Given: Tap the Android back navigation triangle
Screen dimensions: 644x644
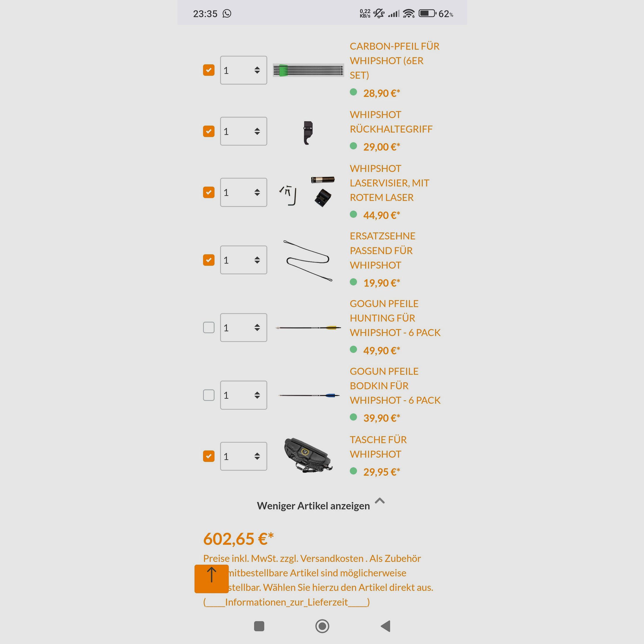Looking at the screenshot, I should [x=385, y=626].
